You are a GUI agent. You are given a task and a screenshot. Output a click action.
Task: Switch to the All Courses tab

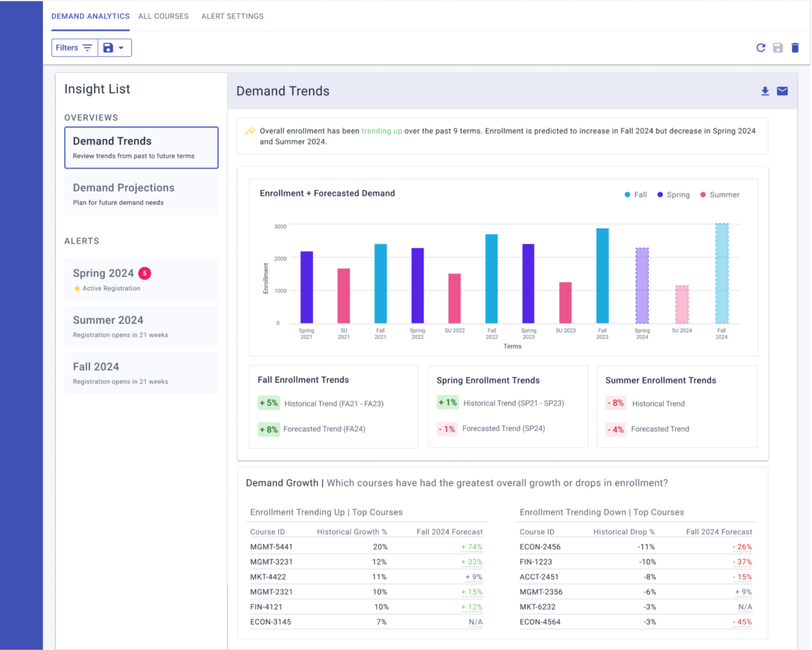(163, 16)
